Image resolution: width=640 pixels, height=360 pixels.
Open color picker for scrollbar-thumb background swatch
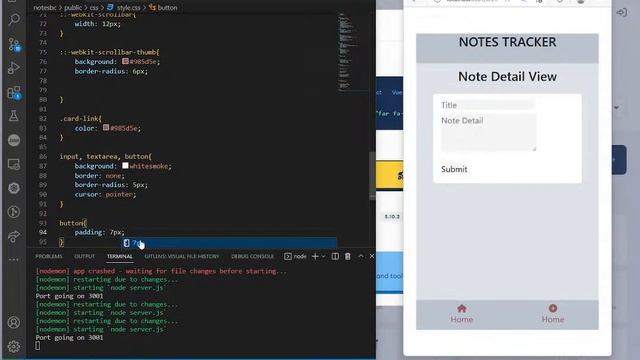pos(125,61)
